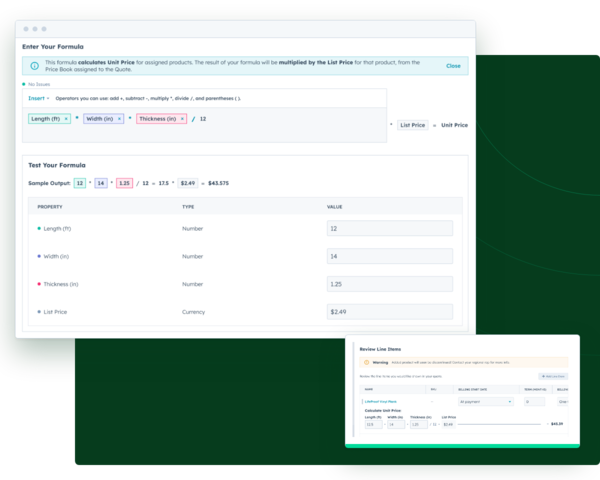Click the Thickness (in) property row label

[x=61, y=284]
